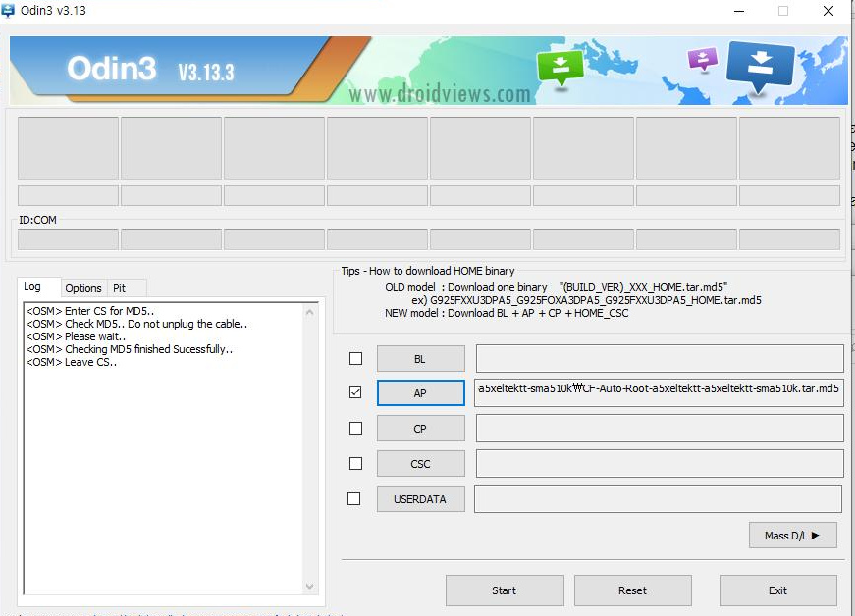Tick the CSC checkbox
This screenshot has height=616, width=855.
[355, 464]
